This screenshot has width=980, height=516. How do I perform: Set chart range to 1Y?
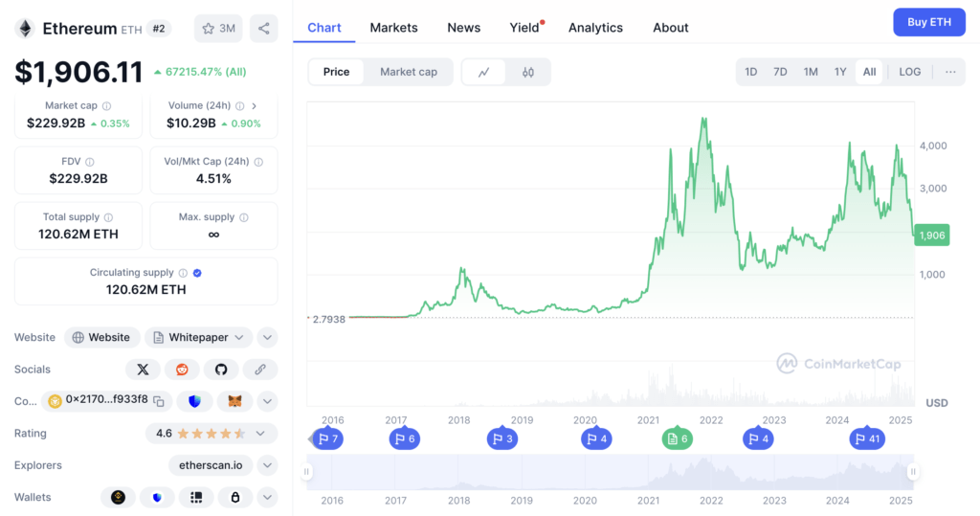(x=840, y=72)
